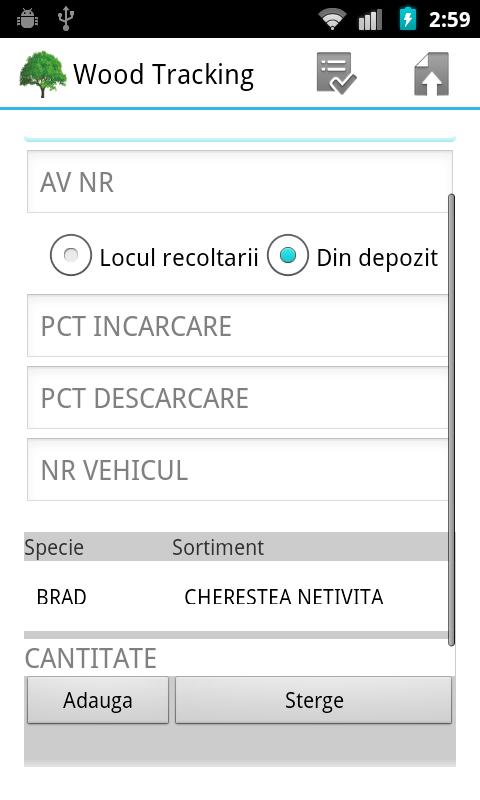The image size is (480, 800).
Task: Tap the Adauga button
Action: click(x=98, y=700)
